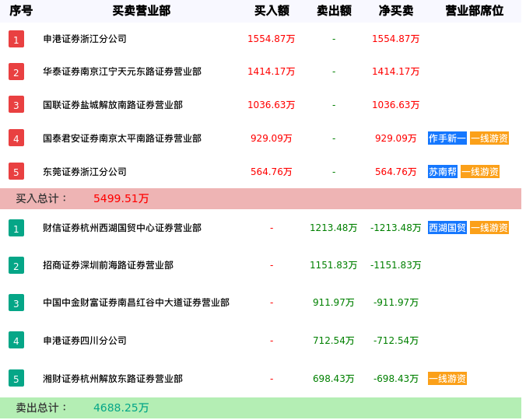Open 国泰君安证券南京太平南路证券营业部
Screen dimensions: 526x420
[x=122, y=138]
